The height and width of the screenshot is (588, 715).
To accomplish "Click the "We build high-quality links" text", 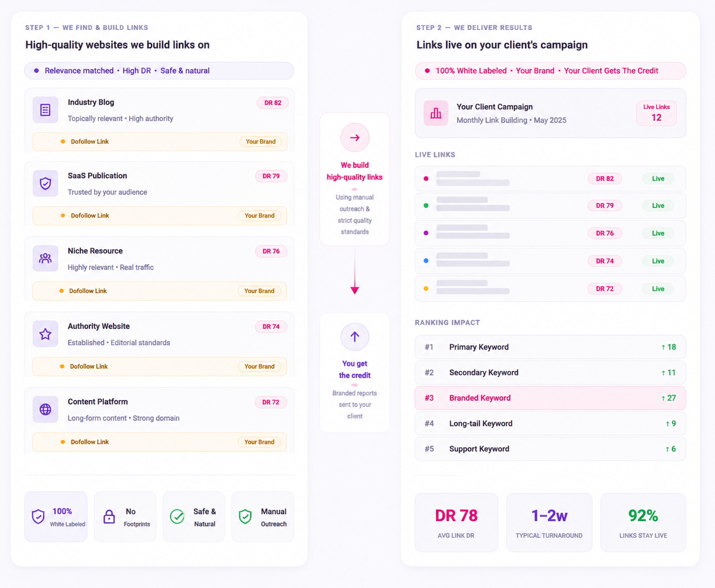I will 355,171.
